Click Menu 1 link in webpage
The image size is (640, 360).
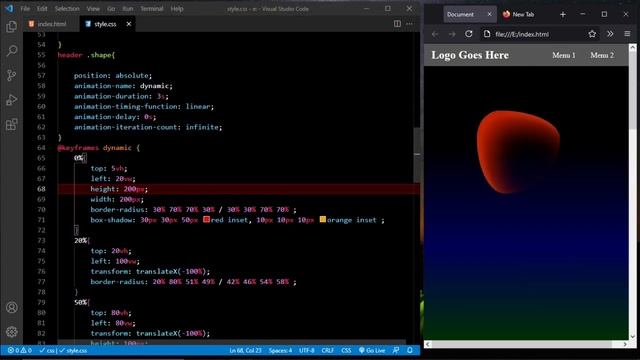[564, 55]
